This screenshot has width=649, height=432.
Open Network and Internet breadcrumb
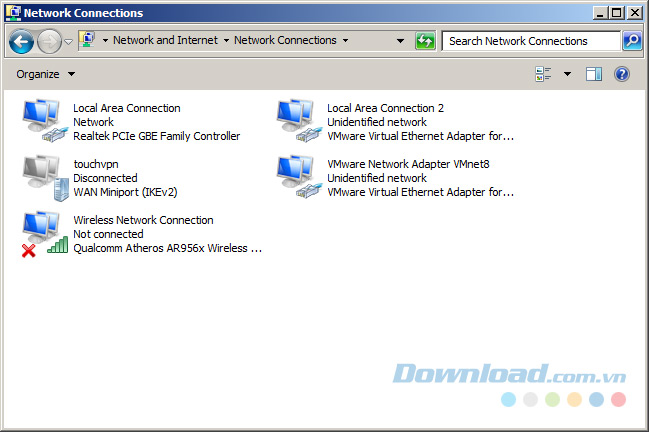165,40
